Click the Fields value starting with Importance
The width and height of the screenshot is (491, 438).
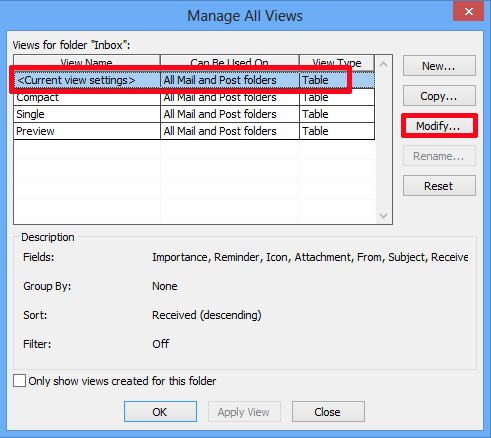(310, 257)
